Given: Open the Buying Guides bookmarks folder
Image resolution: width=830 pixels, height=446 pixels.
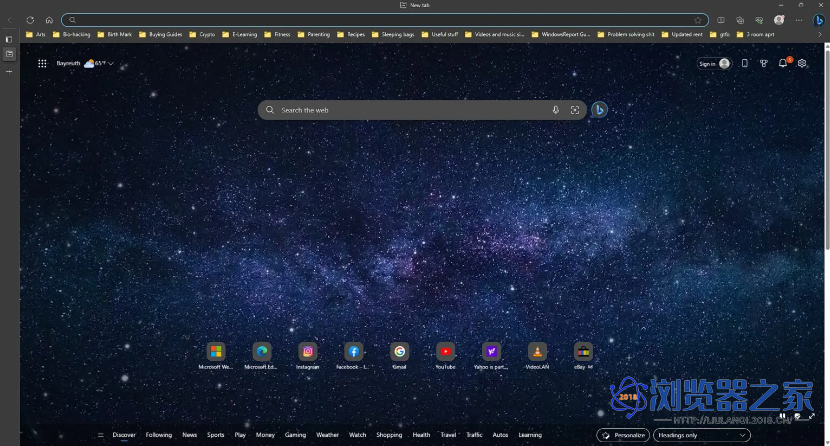Looking at the screenshot, I should click(160, 34).
